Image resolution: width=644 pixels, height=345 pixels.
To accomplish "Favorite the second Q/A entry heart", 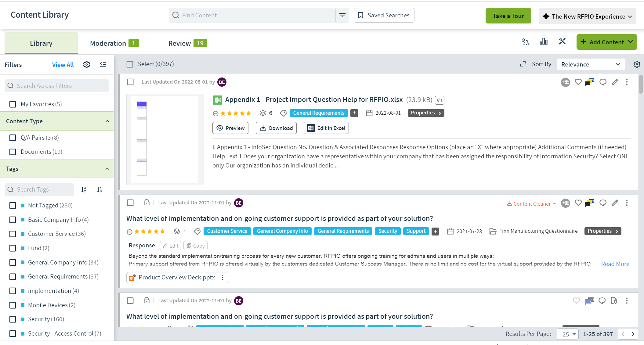I will click(x=578, y=203).
